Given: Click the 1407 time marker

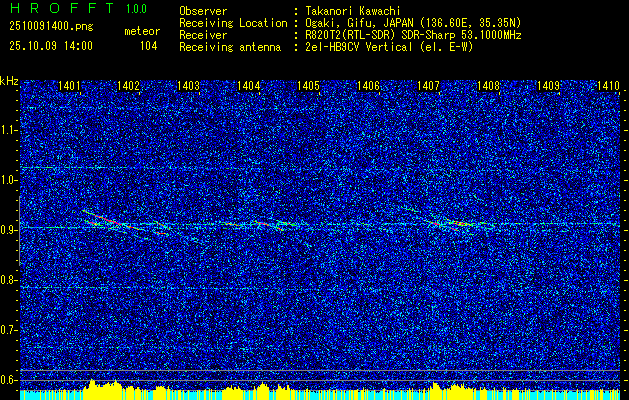Looking at the screenshot, I should click(x=428, y=86).
